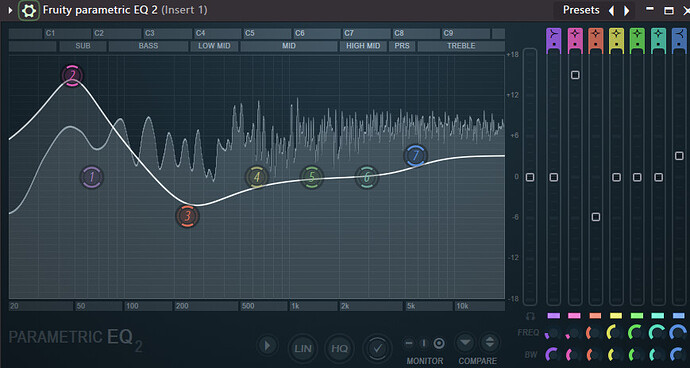The image size is (690, 368).
Task: Select band 5 token on the EQ graph
Action: (312, 177)
